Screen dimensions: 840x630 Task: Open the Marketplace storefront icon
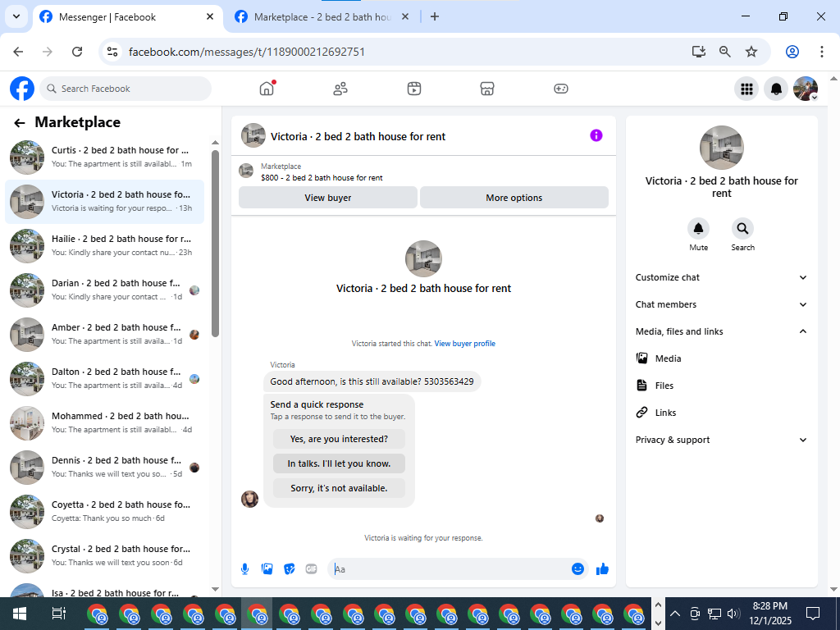coord(487,89)
